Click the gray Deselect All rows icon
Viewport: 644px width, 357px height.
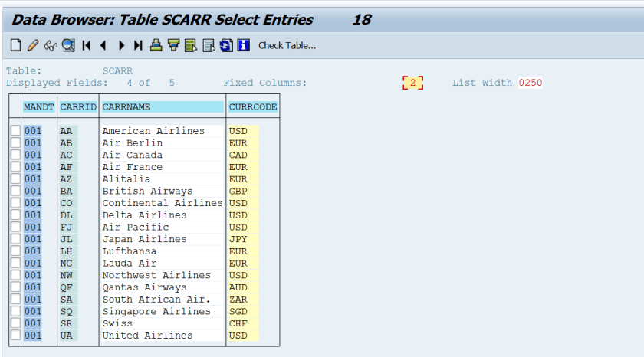click(209, 45)
